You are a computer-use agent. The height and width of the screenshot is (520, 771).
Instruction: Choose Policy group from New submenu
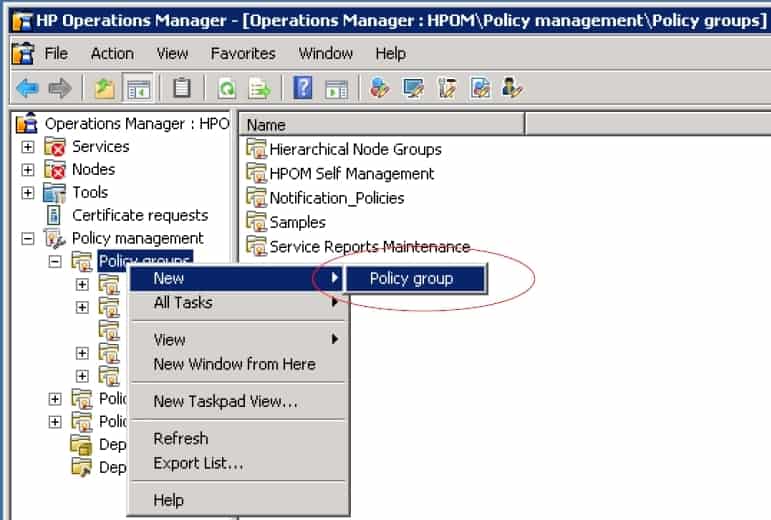click(x=416, y=279)
